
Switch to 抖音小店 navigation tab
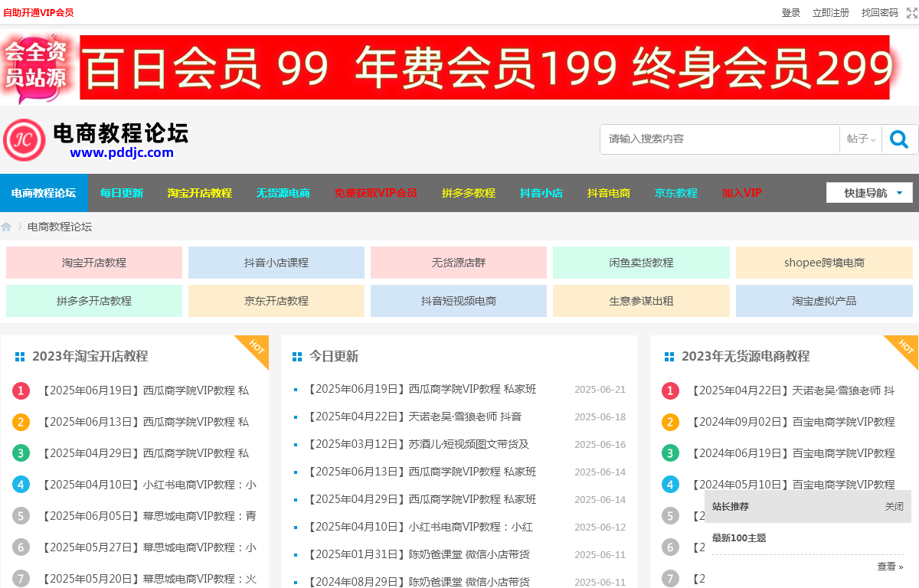click(x=541, y=193)
